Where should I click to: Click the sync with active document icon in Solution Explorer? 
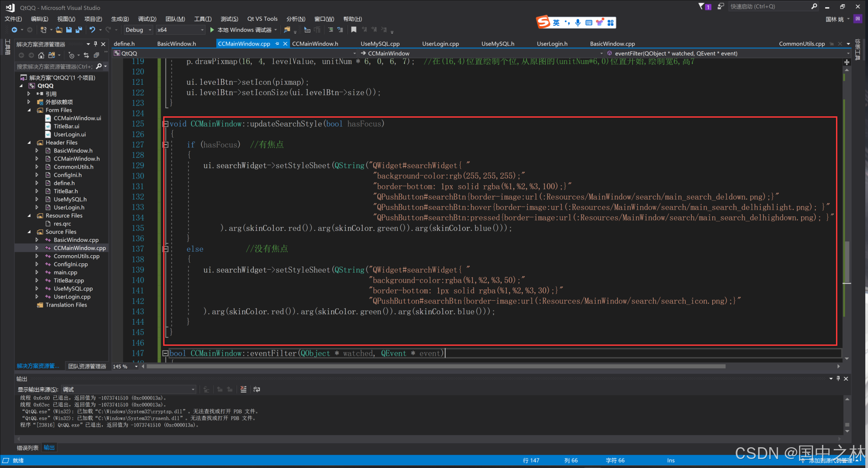86,55
